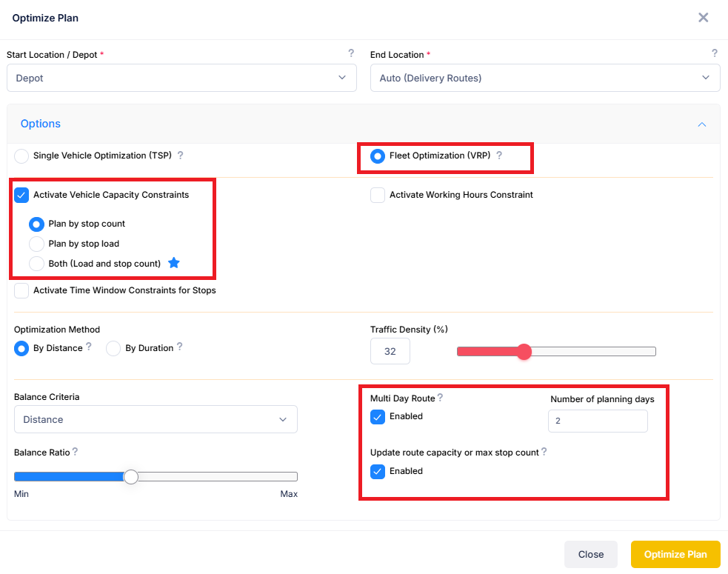Click the yellow Optimize Plan button
Image resolution: width=728 pixels, height=574 pixels.
click(675, 554)
